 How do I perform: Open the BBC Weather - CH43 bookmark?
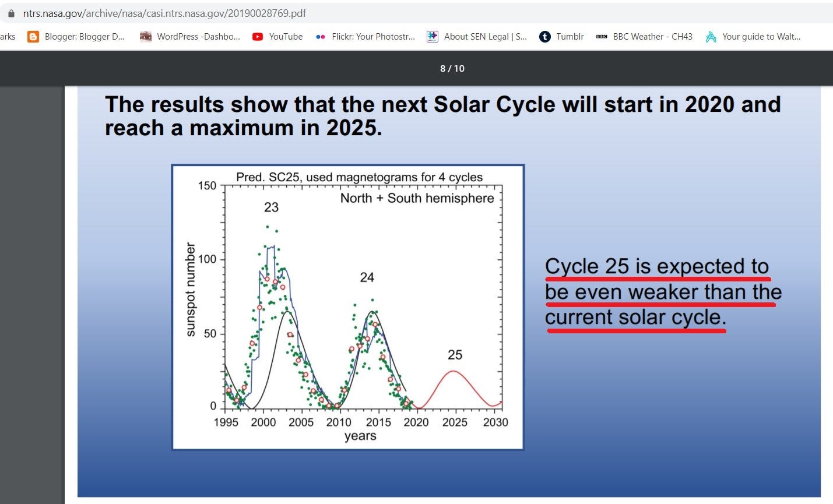(644, 36)
